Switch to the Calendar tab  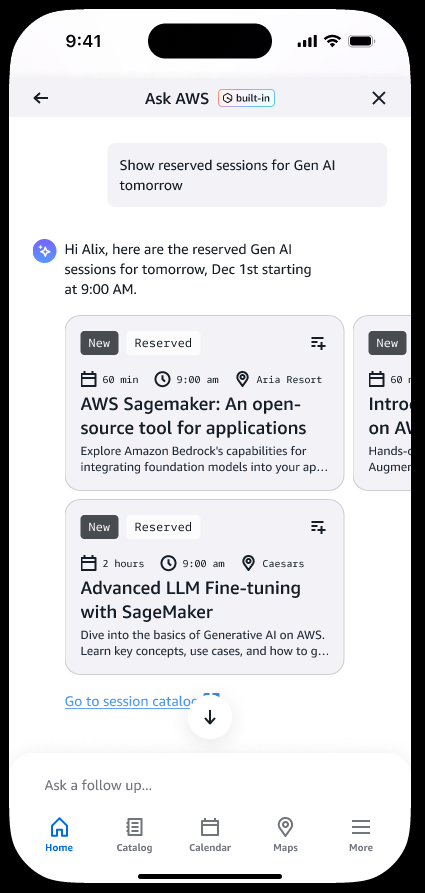(x=210, y=835)
